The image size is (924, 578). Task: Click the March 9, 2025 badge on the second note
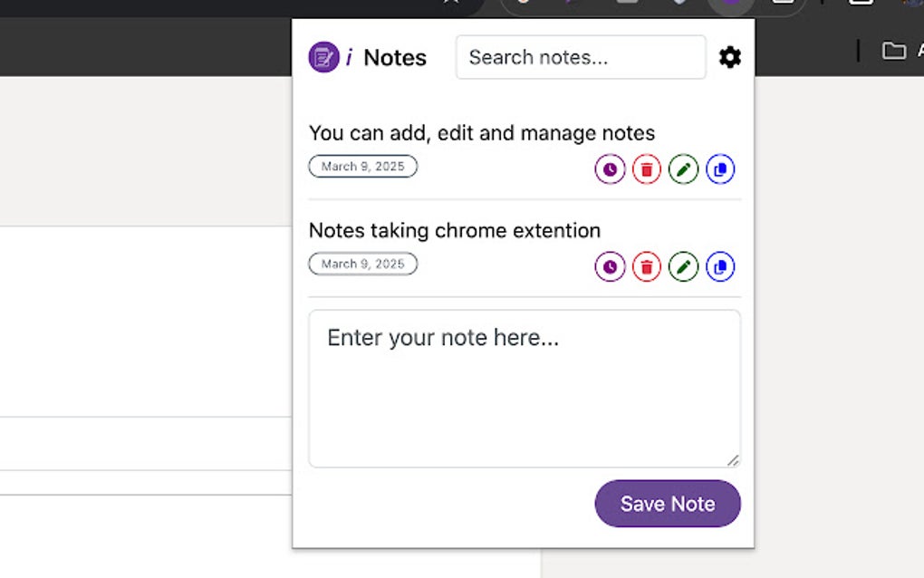362,264
